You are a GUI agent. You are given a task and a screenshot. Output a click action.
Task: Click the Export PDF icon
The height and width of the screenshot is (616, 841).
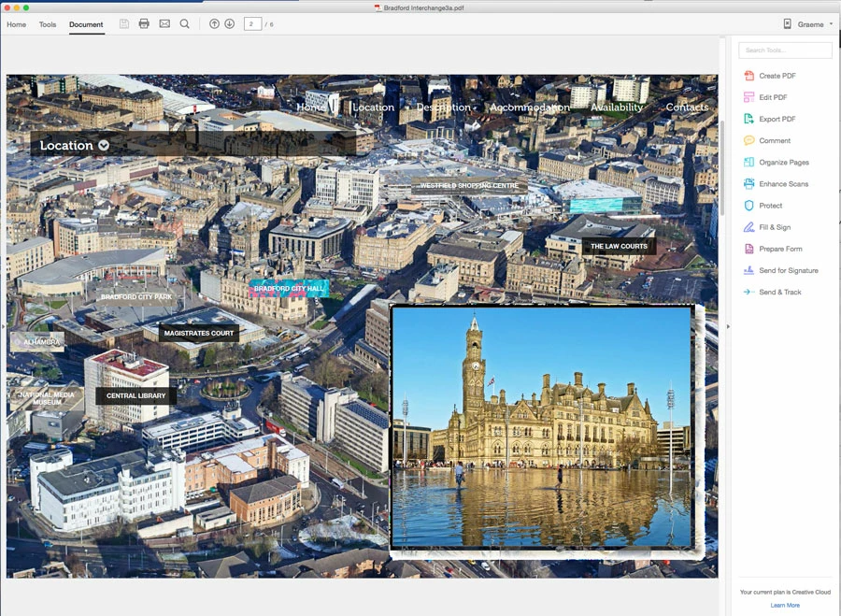748,119
